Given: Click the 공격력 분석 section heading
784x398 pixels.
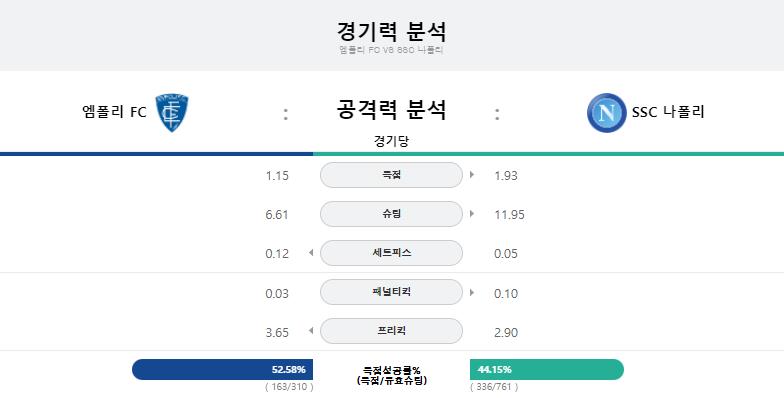Looking at the screenshot, I should click(x=391, y=110).
